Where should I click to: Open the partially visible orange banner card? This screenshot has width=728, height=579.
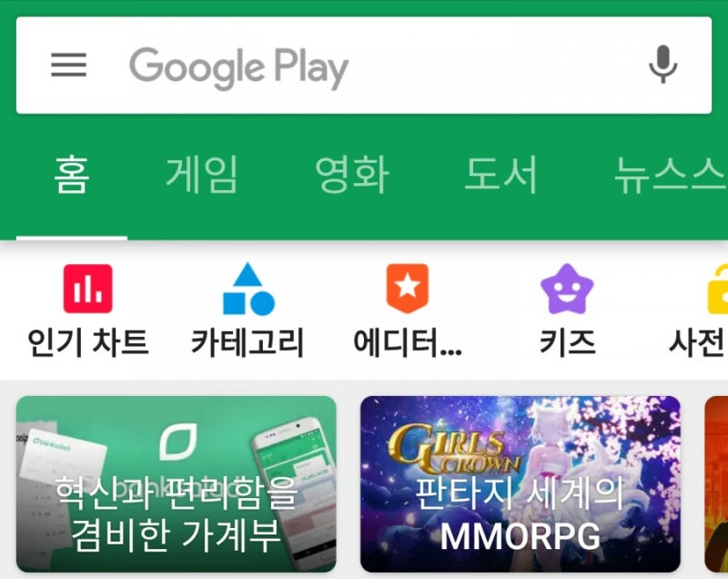pyautogui.click(x=716, y=483)
